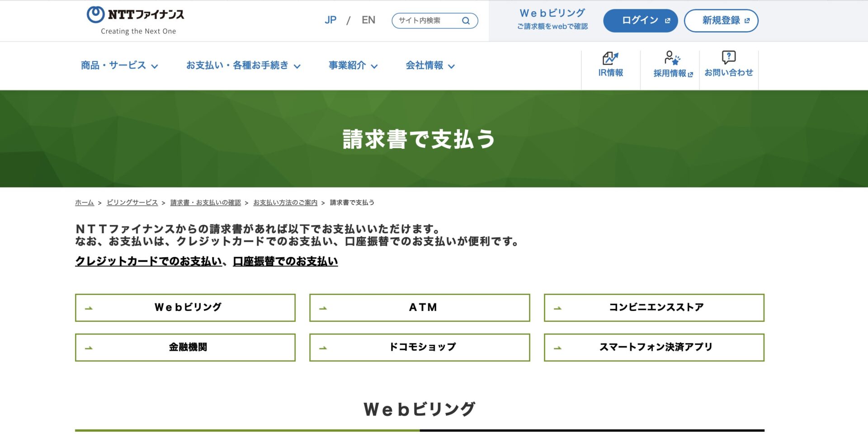Switch language to EN
This screenshot has width=868, height=439.
[x=368, y=20]
